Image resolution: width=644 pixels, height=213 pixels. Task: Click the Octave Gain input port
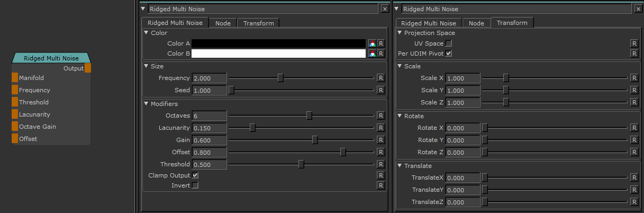(15, 127)
